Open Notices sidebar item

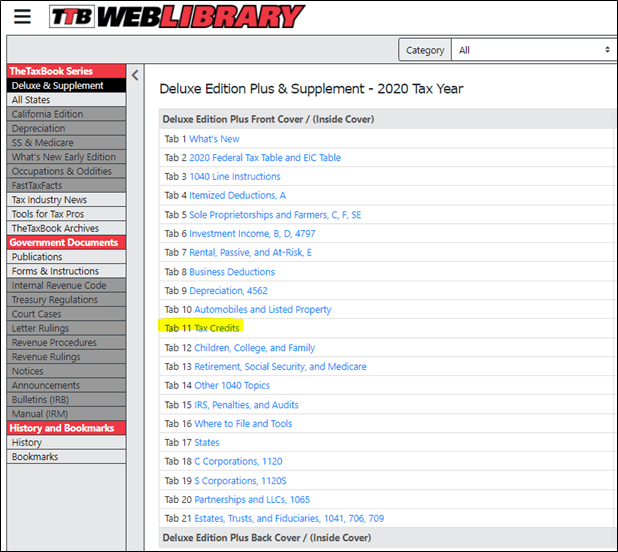pos(66,371)
